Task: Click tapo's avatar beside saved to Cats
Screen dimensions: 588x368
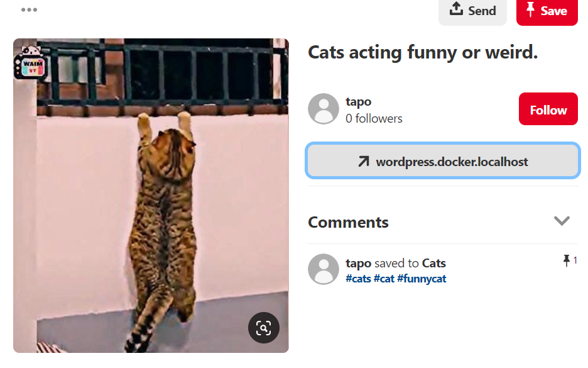Action: tap(324, 269)
